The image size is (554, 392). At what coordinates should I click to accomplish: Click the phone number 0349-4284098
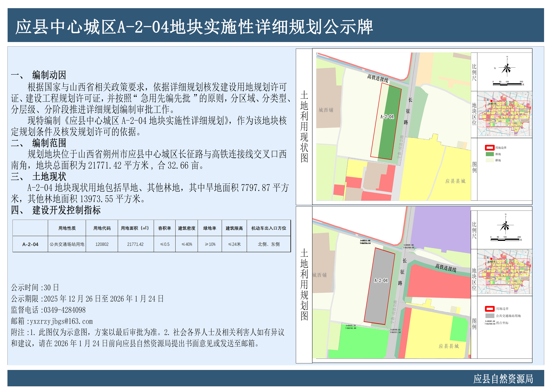[65, 310]
